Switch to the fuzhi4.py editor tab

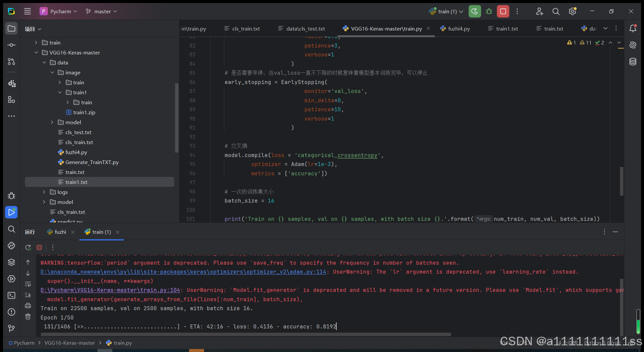point(455,29)
